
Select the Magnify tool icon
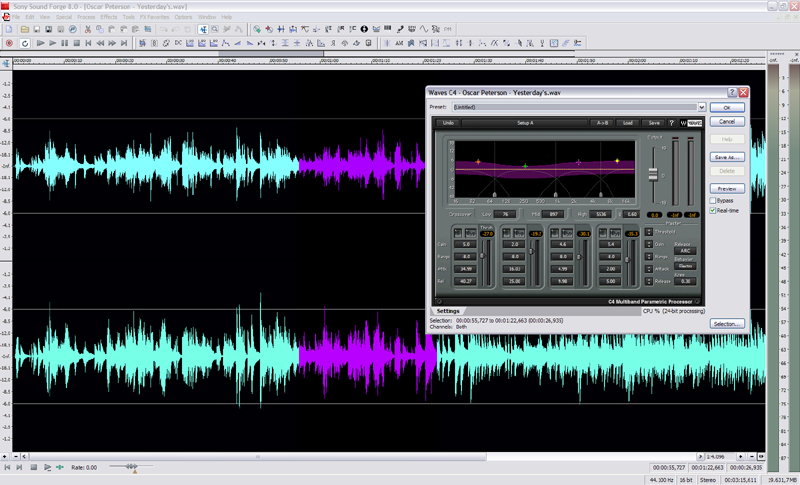(215, 30)
